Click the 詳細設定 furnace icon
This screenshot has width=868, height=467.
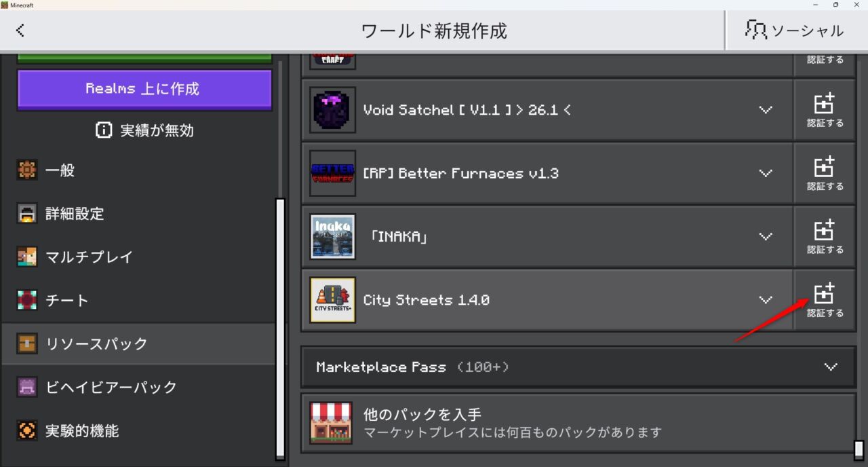(x=27, y=214)
